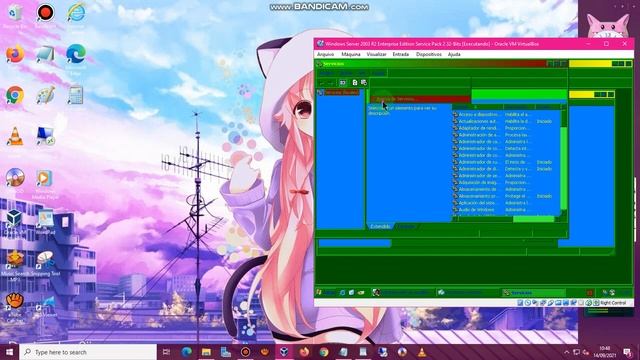Screen dimensions: 640x360
Task: Click the Servicios taskbar button in guest
Action: click(533, 293)
